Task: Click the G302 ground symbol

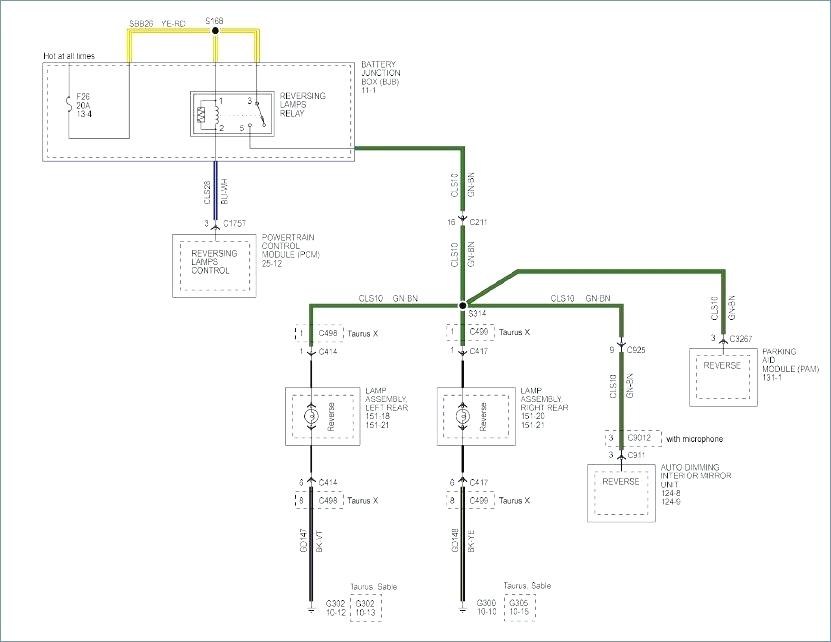Action: pos(311,611)
